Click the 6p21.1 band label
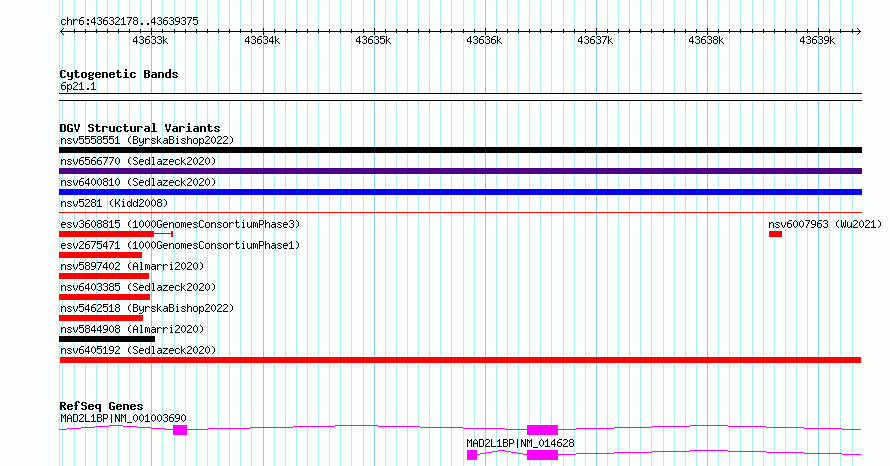 (x=78, y=86)
